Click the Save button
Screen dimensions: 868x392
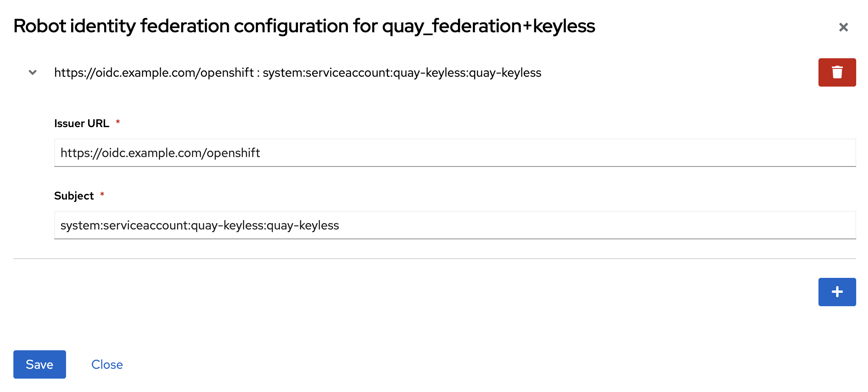40,364
